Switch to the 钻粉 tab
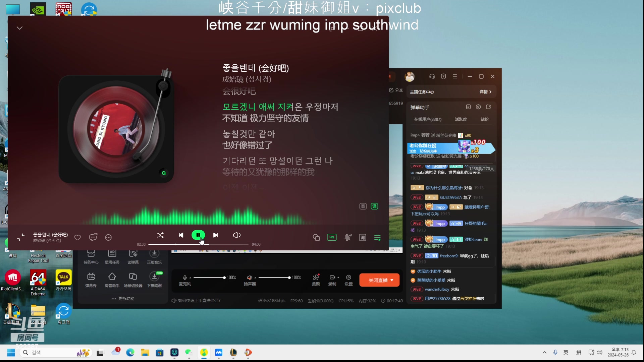 pos(484,119)
